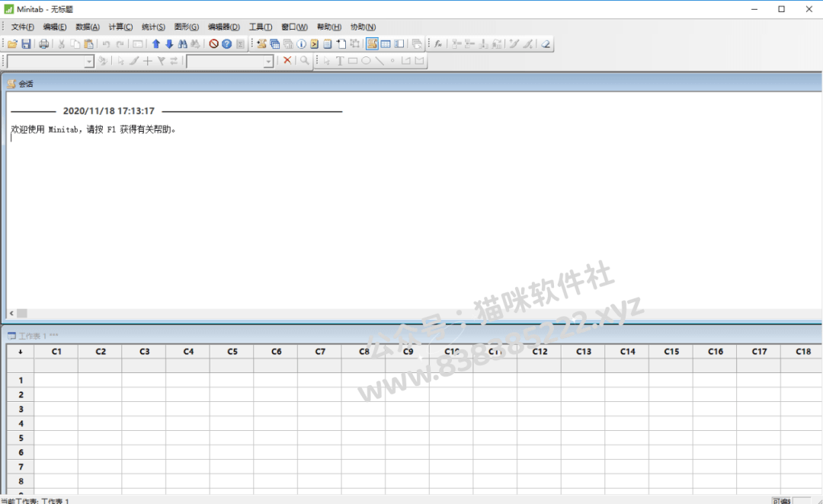Click the Paste clipboard icon

[88, 44]
